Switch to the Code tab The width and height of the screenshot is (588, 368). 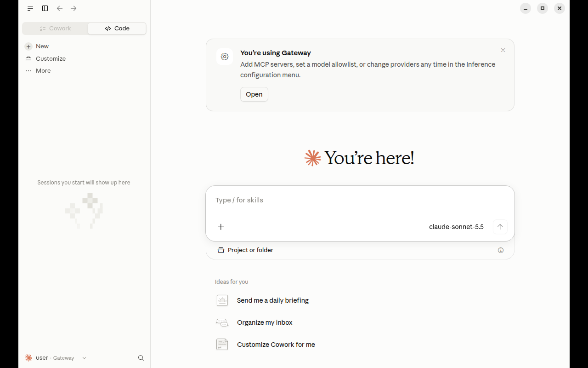coord(117,29)
